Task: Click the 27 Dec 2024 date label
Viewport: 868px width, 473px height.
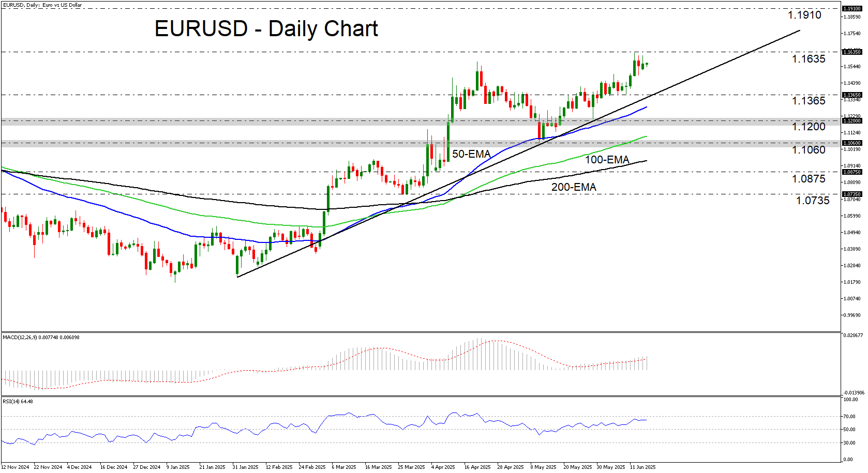Action: tap(146, 467)
